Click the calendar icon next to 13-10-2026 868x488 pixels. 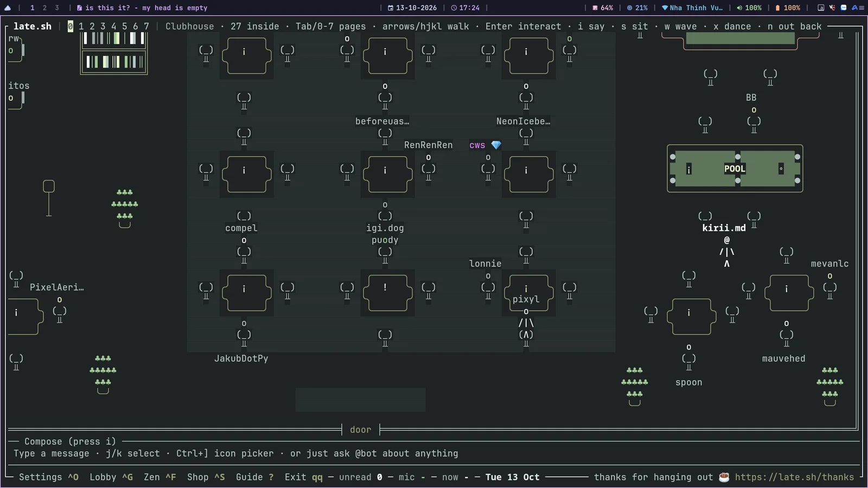point(391,8)
